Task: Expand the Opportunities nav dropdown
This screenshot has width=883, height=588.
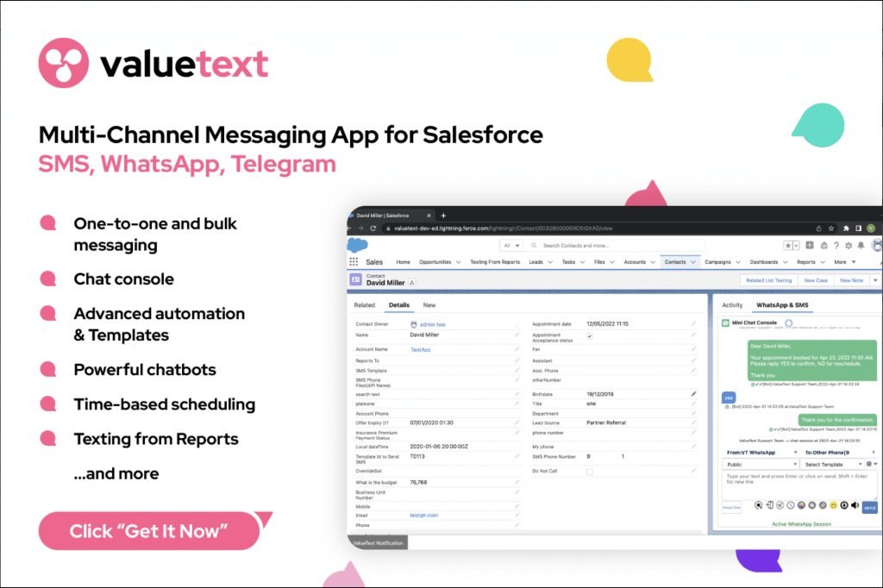Action: pyautogui.click(x=459, y=262)
